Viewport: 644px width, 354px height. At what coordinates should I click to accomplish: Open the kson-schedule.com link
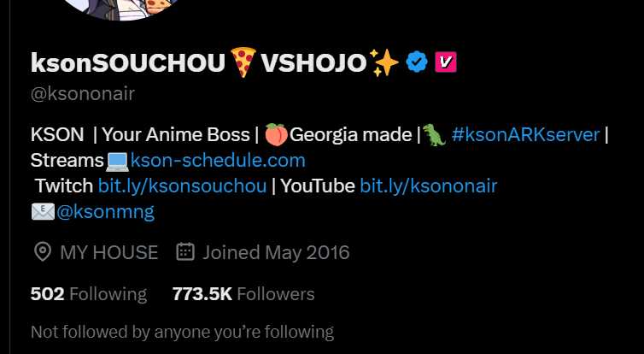(218, 161)
